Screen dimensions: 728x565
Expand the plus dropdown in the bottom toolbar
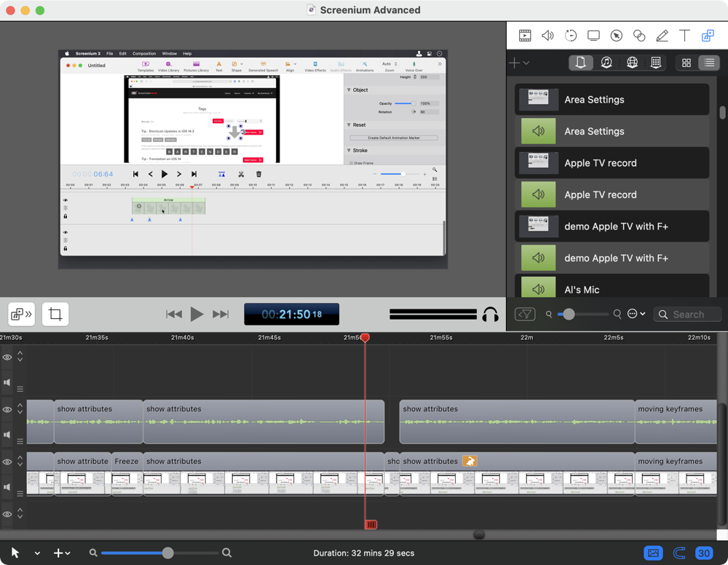pos(62,553)
